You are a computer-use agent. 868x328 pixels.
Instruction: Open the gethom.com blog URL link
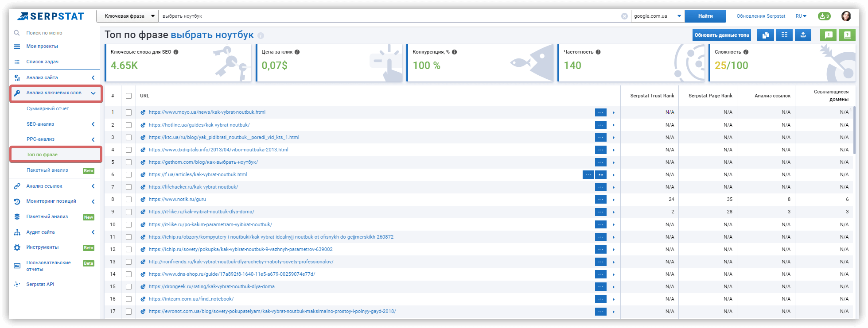(x=203, y=162)
